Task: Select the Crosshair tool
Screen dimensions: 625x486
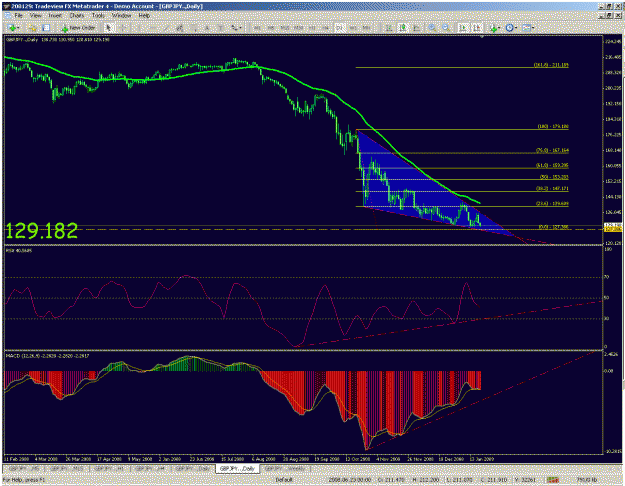Action: click(x=123, y=28)
